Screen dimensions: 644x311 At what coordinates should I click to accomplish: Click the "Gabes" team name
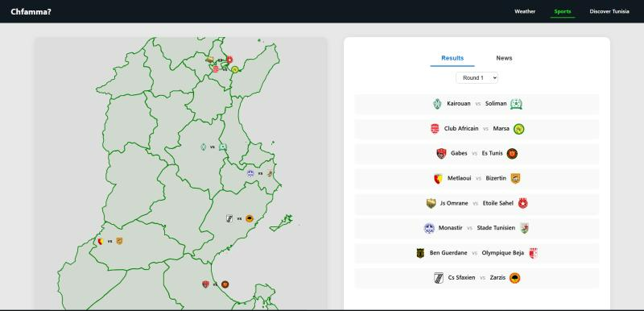point(459,153)
